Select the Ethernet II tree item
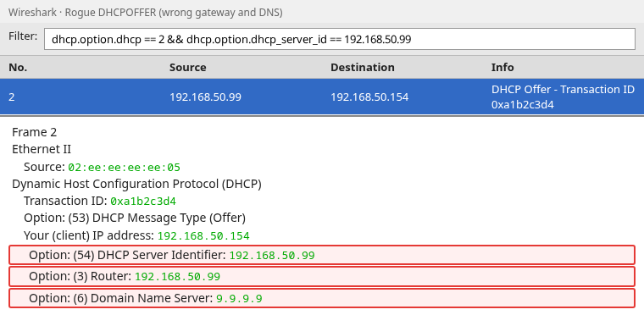Screen dimensions: 644x315 [x=42, y=150]
